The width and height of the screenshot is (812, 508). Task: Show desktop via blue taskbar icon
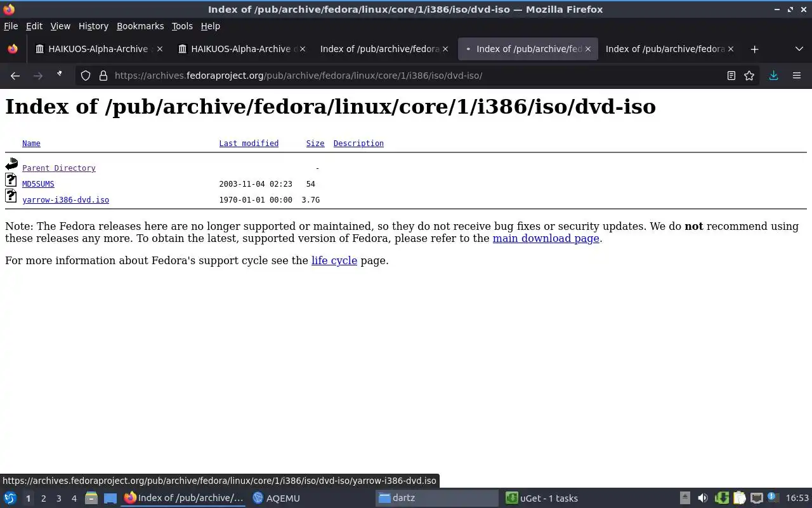click(x=110, y=498)
